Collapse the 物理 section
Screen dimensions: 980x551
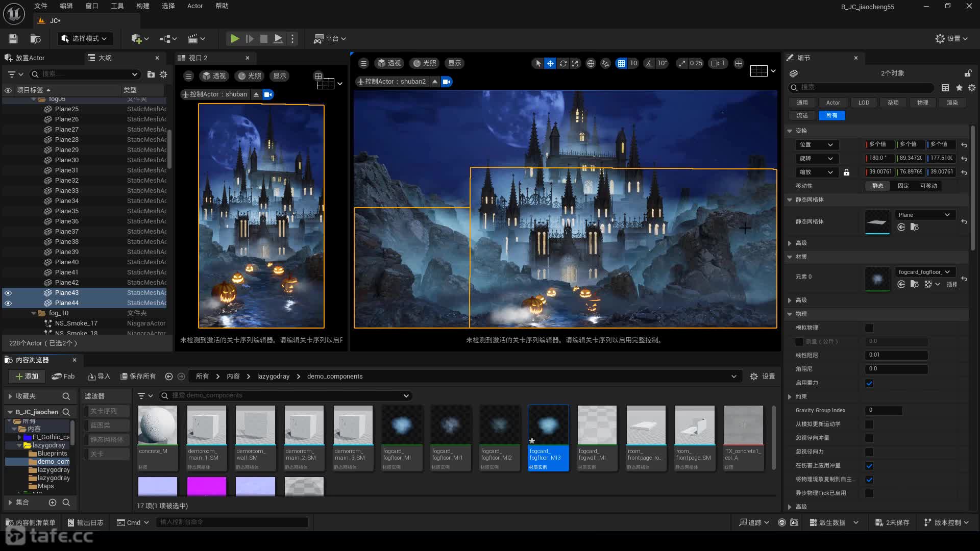coord(790,314)
